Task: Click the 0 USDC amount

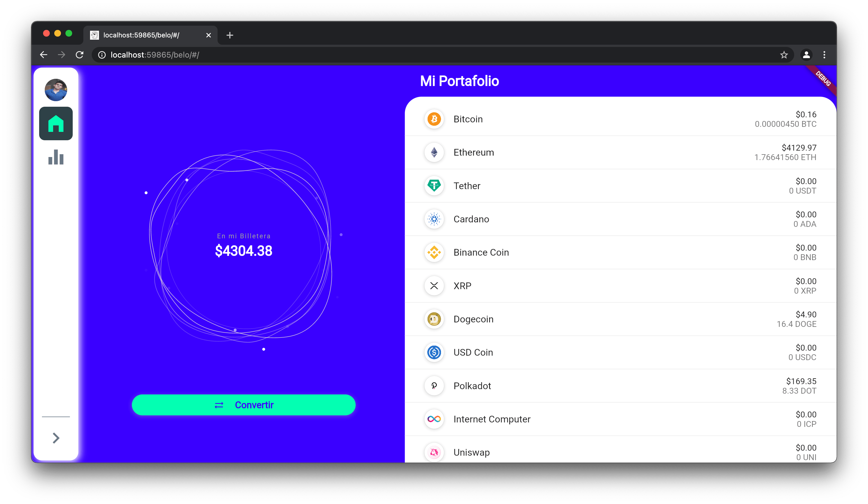Action: [x=802, y=357]
